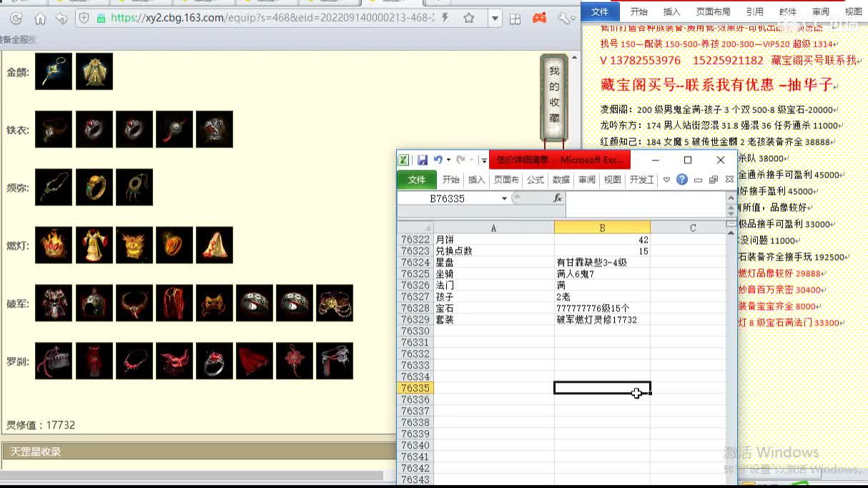Screen dimensions: 868x488
Task: Expand the Excel formula bar
Action: (731, 198)
